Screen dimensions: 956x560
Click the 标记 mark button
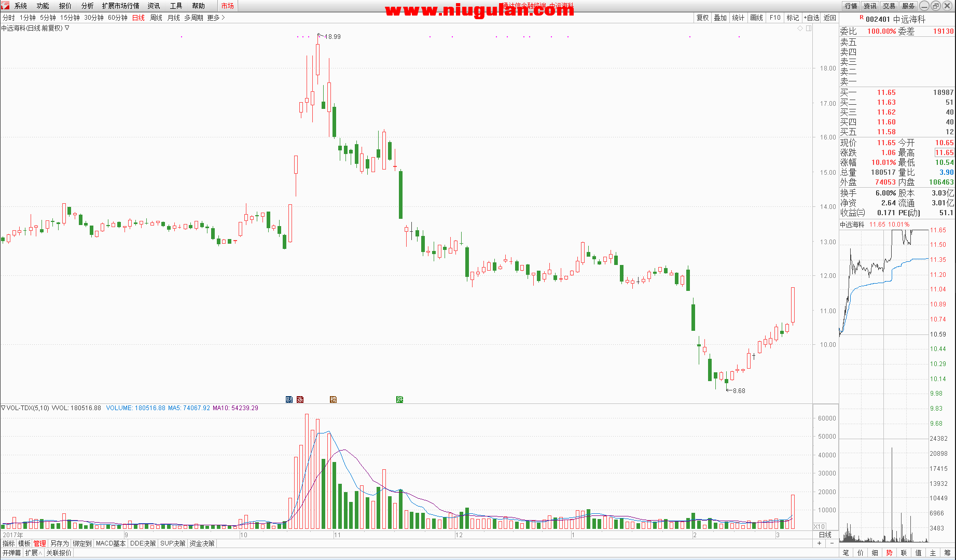[793, 18]
